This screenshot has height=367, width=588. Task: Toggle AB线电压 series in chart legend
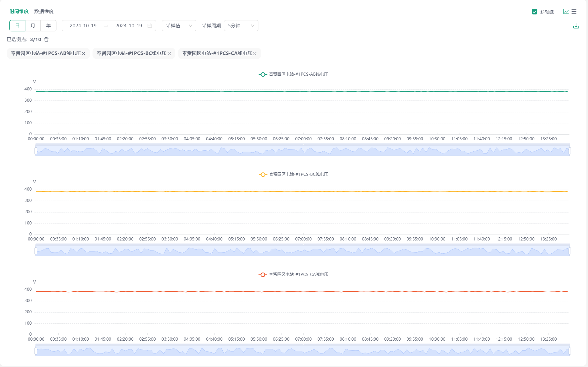(293, 74)
